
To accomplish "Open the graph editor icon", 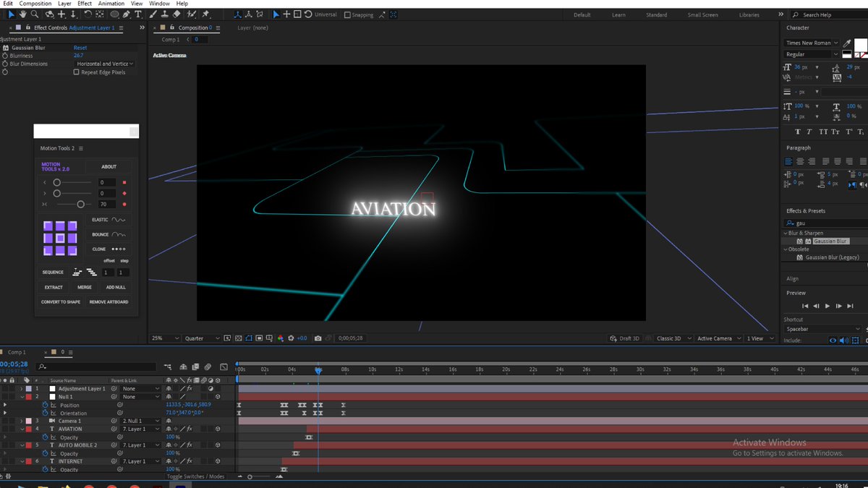I will tap(224, 367).
